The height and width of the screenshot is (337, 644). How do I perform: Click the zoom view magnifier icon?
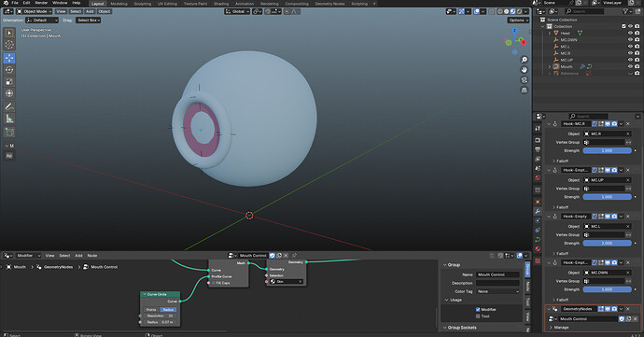tap(525, 60)
